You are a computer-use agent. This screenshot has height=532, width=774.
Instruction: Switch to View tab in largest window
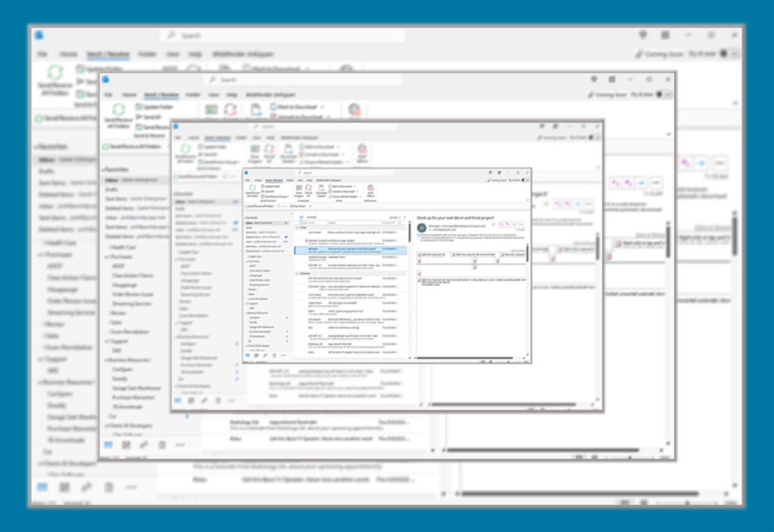click(x=172, y=54)
